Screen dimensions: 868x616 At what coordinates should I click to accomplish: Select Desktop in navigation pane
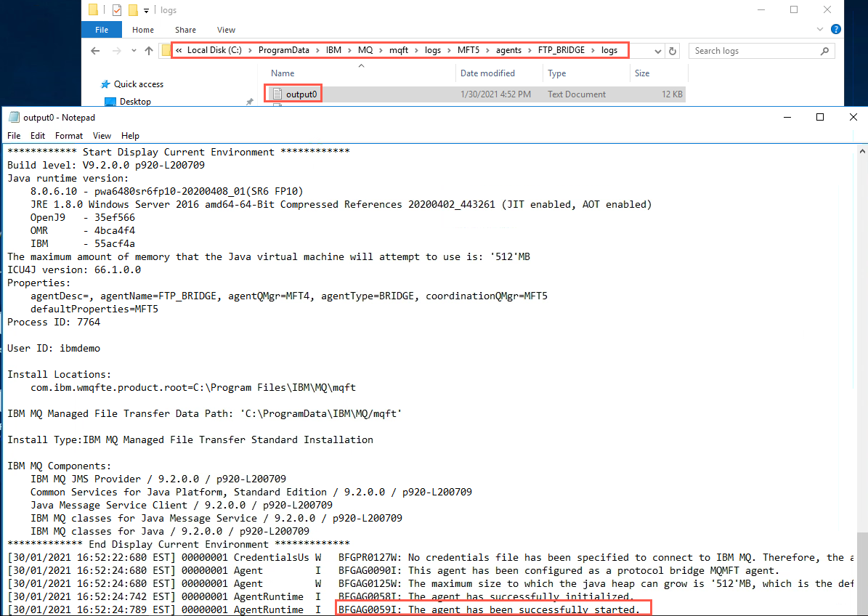135,101
